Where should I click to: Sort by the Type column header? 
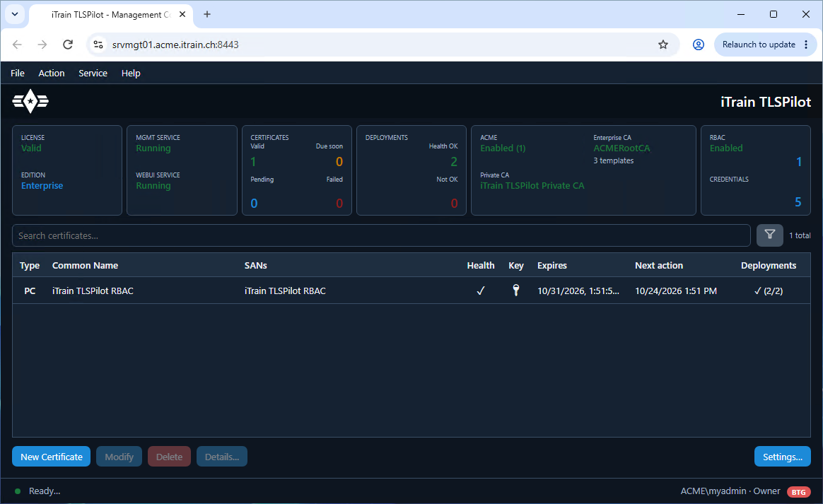click(30, 266)
